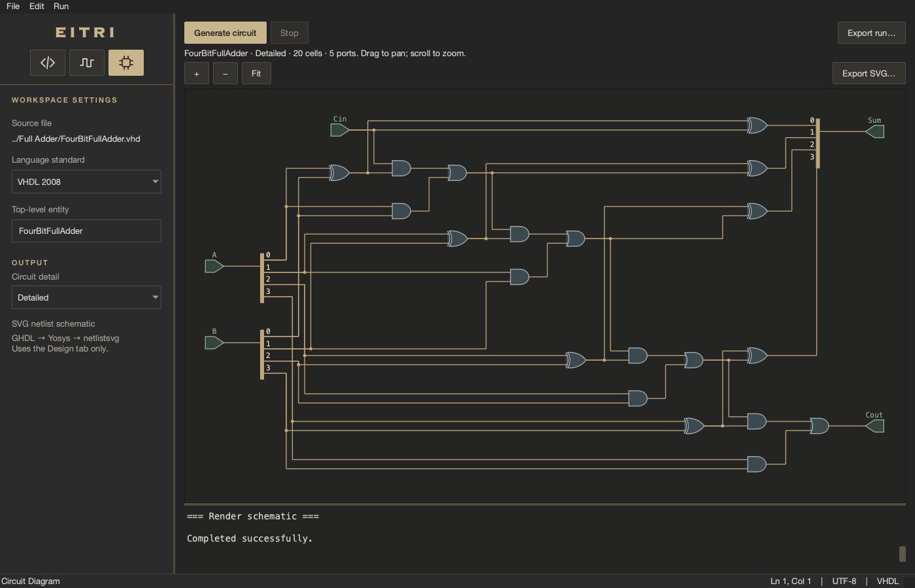
Task: Open the code editor view icon
Action: point(48,63)
